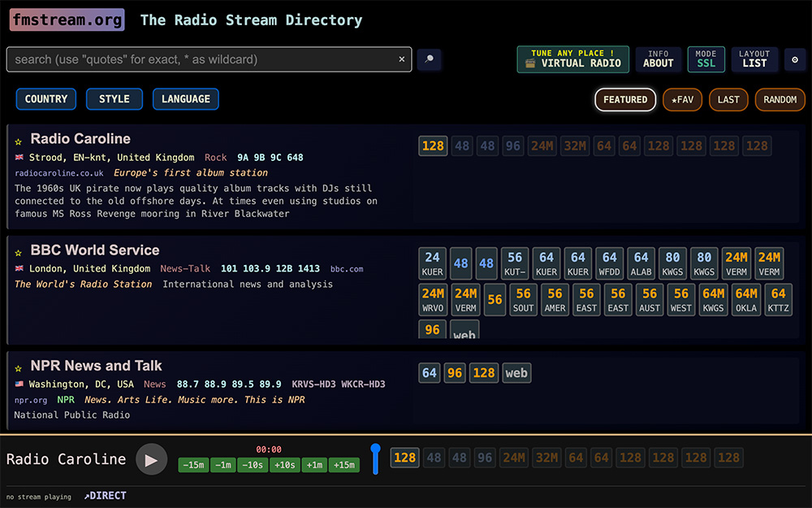Screen dimensions: 812x508
Task: Click the News-Talk style tag
Action: pos(185,268)
